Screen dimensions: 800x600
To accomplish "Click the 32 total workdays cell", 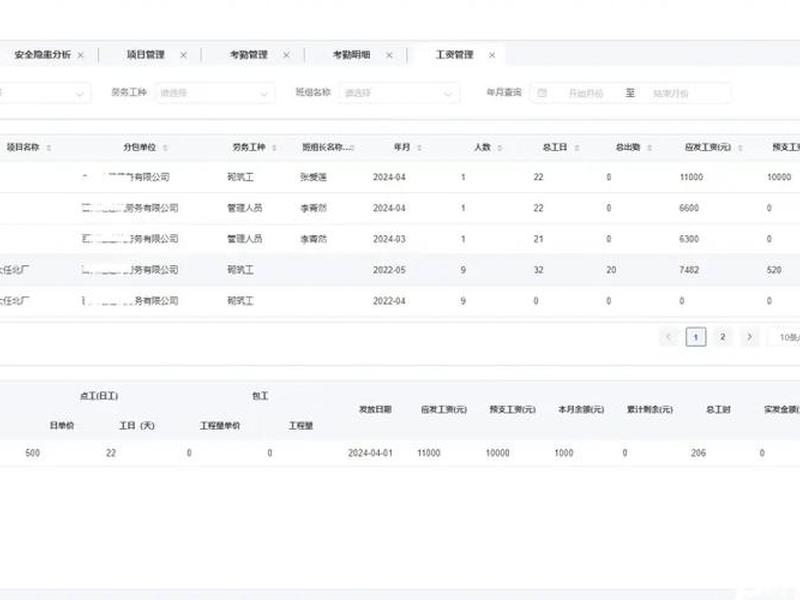I will [538, 270].
